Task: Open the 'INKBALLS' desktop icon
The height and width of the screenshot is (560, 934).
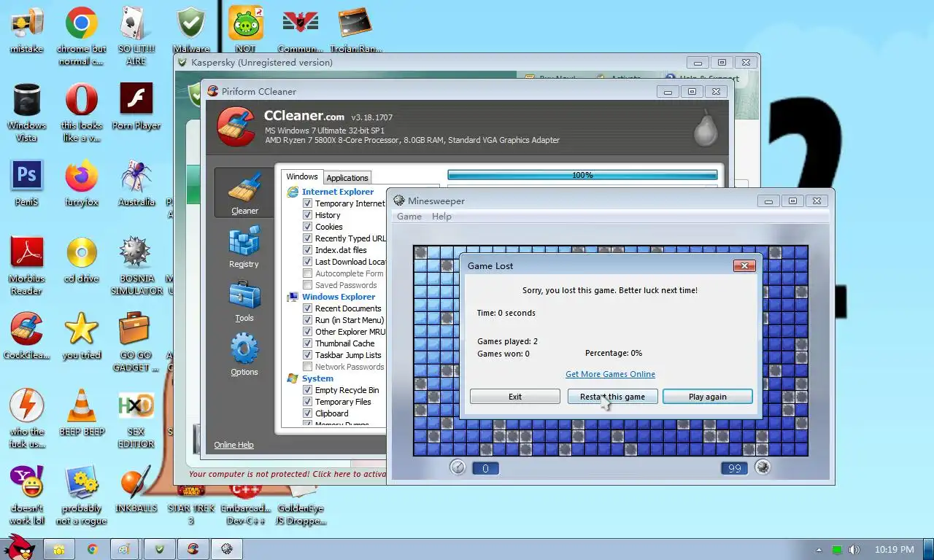Action: click(136, 489)
